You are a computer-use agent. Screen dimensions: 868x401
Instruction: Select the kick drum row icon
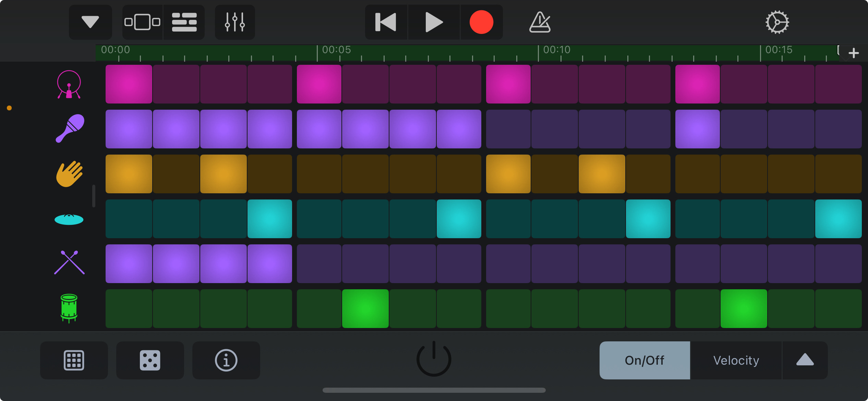pyautogui.click(x=69, y=85)
